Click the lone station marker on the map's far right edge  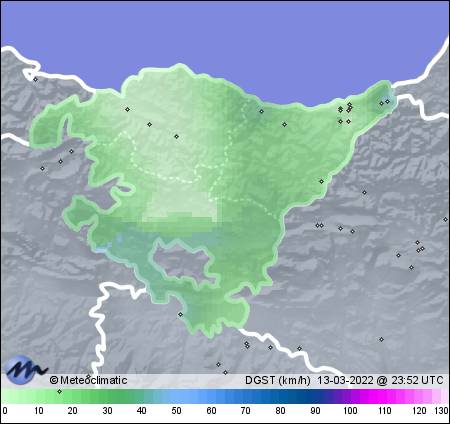[445, 219]
